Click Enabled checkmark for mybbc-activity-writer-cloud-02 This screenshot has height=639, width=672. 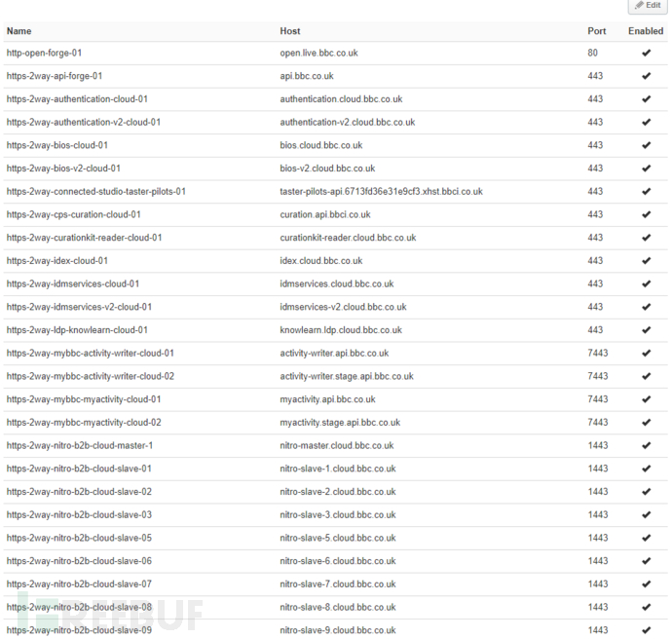pyautogui.click(x=647, y=376)
